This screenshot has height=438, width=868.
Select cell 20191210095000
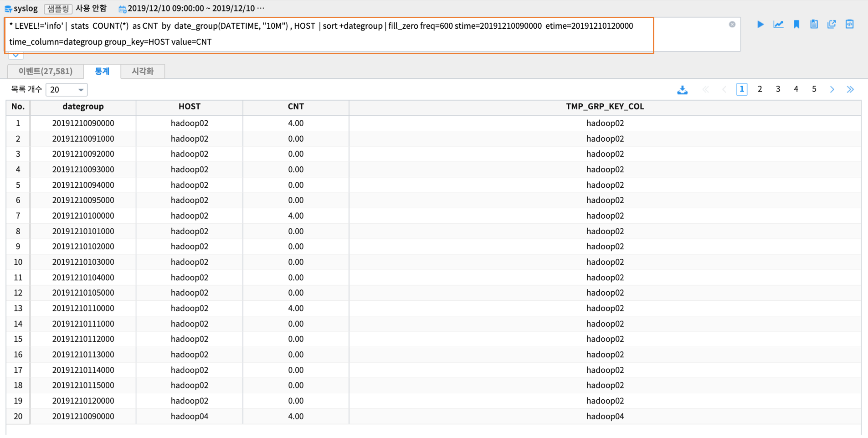point(83,201)
